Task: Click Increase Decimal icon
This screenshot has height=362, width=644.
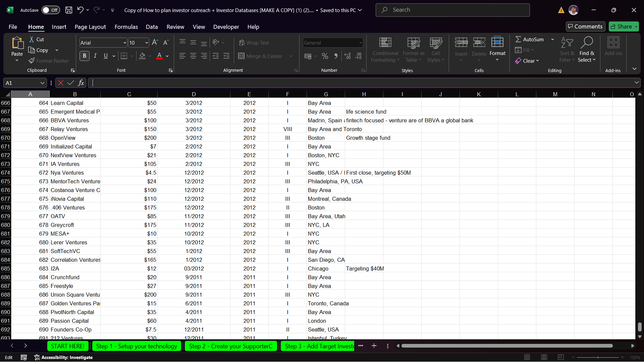Action: (x=347, y=56)
